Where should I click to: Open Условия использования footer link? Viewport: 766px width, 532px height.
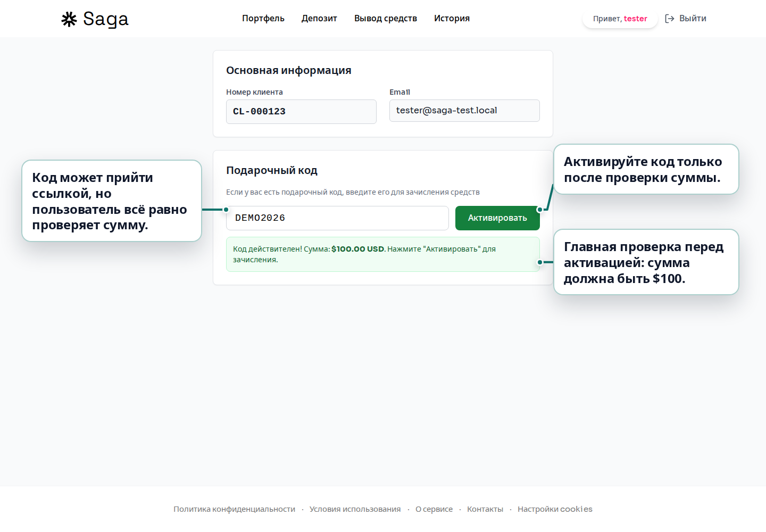[355, 509]
